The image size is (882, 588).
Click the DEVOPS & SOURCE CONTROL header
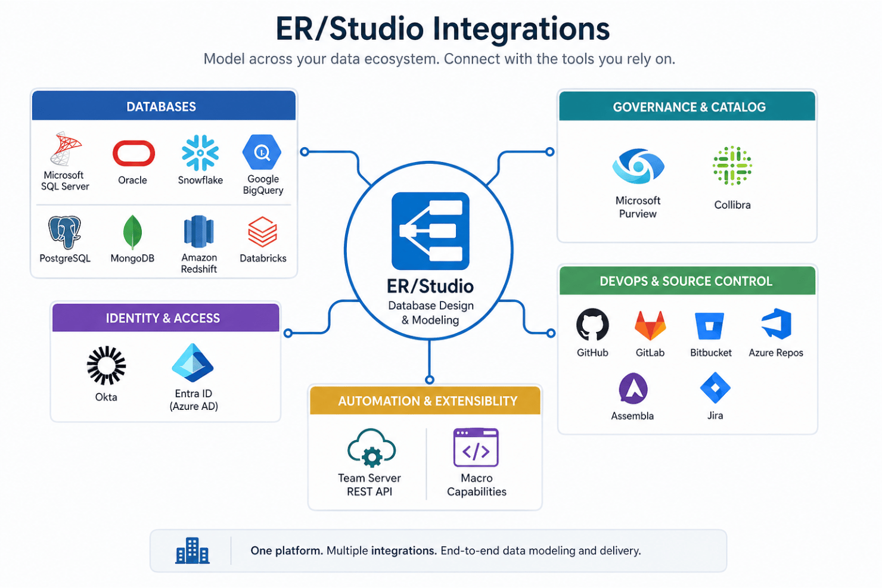(x=687, y=281)
